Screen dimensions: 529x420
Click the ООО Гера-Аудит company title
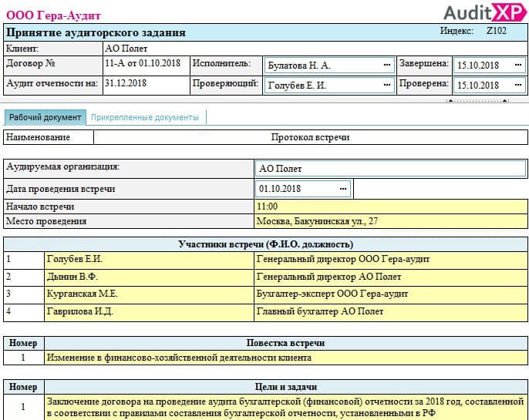tap(52, 15)
